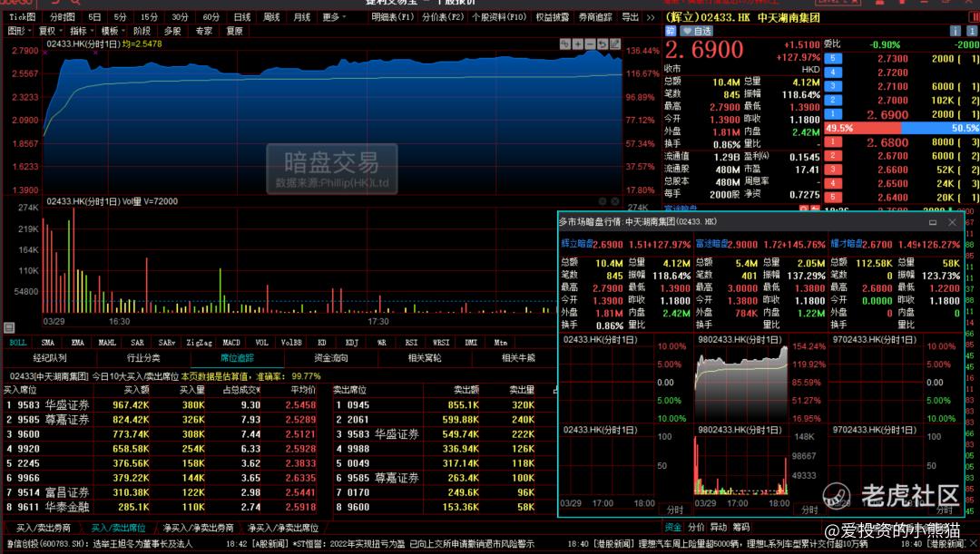
Task: Switch to 行业分类 tab
Action: tap(143, 358)
